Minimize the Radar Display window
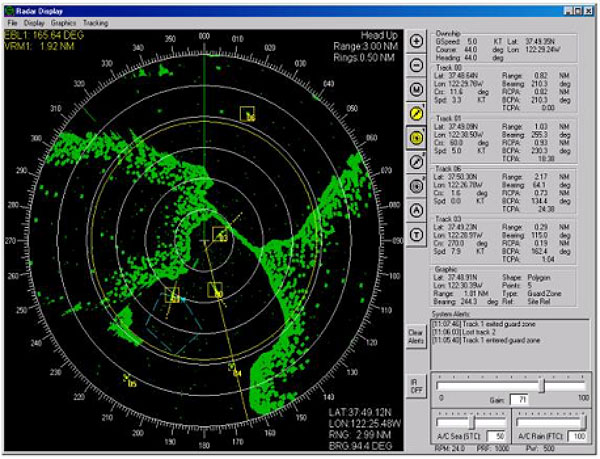The height and width of the screenshot is (459, 600). click(569, 11)
